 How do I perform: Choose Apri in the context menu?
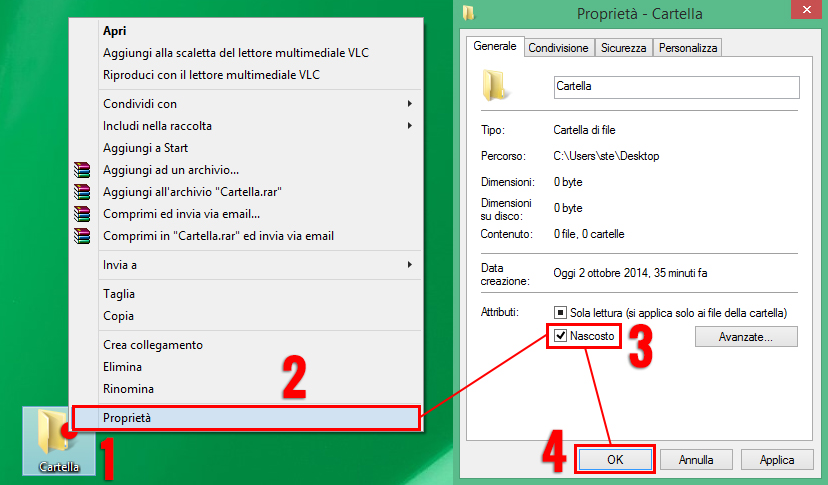pyautogui.click(x=115, y=31)
